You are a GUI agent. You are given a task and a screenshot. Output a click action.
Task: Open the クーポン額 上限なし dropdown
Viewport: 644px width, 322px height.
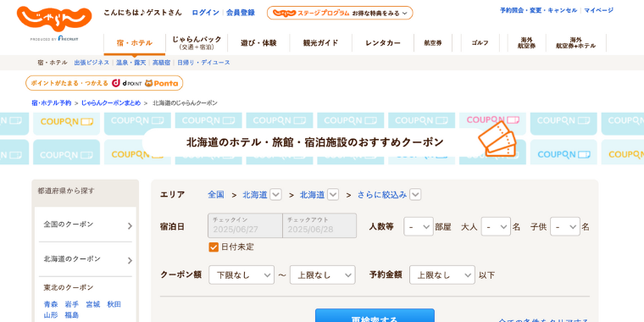(322, 275)
